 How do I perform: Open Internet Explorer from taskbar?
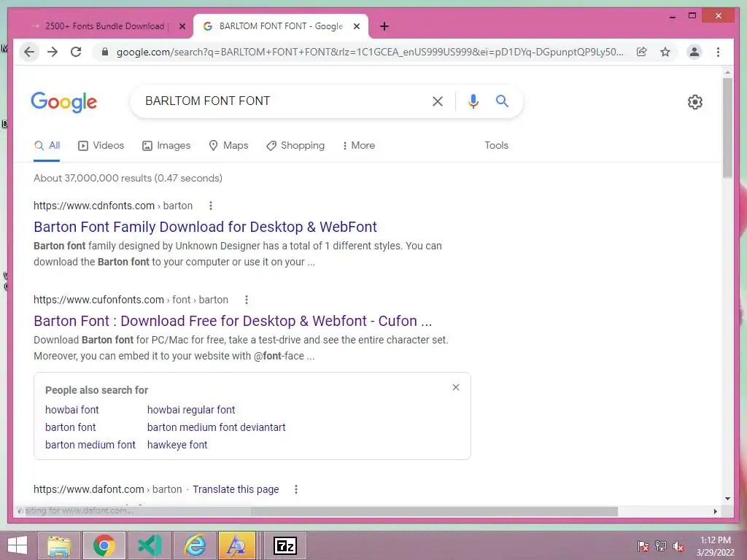(195, 545)
